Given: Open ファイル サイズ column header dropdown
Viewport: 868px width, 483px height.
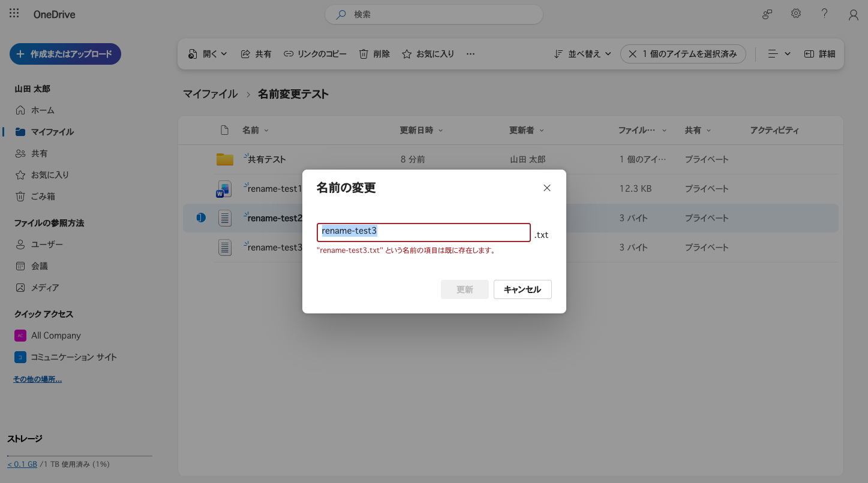Looking at the screenshot, I should coord(643,130).
